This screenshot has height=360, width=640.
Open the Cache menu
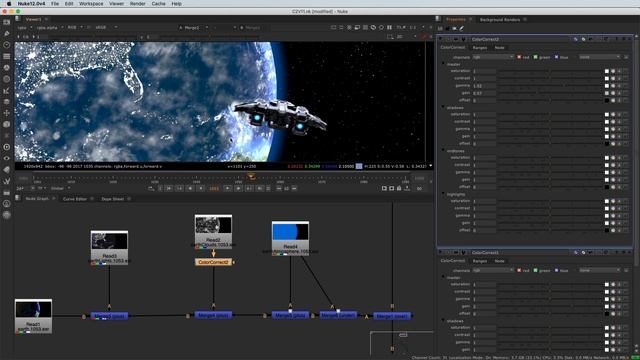(158, 4)
